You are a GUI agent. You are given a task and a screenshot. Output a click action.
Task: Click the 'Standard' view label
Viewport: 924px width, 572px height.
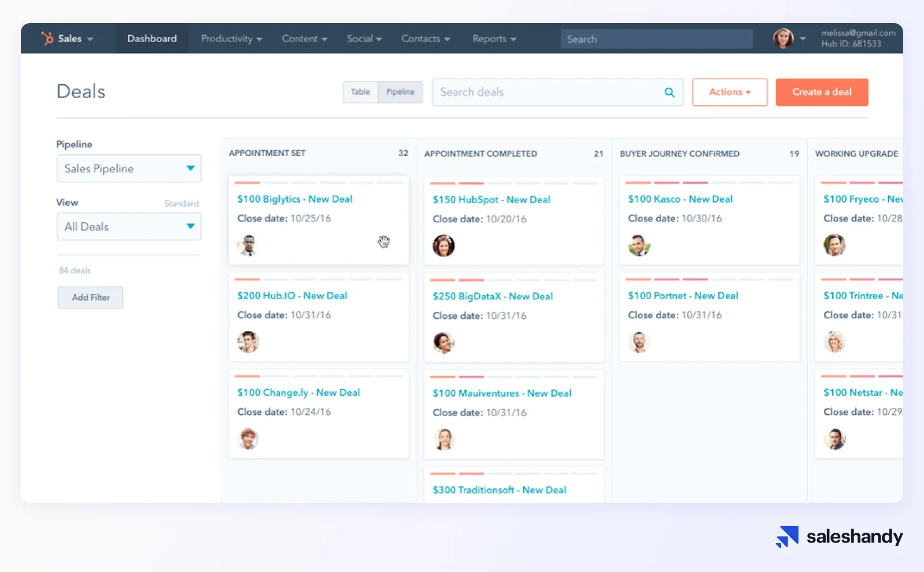tap(181, 203)
